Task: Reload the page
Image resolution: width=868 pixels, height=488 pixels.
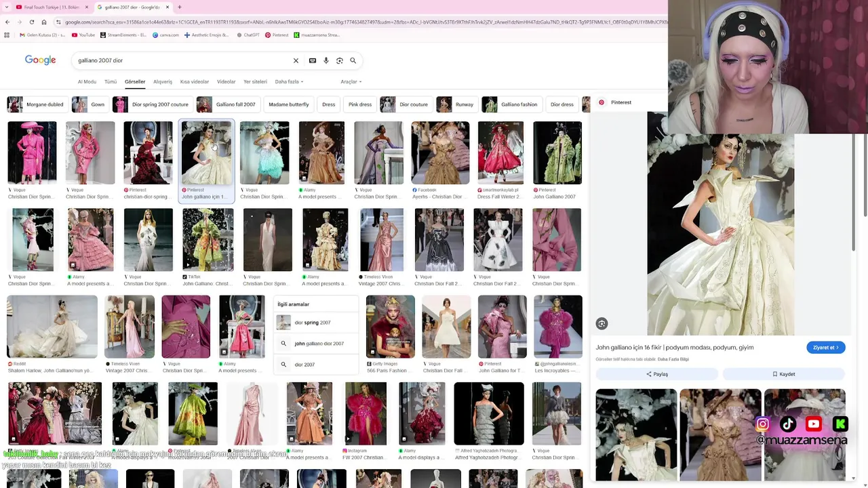Action: (x=31, y=22)
